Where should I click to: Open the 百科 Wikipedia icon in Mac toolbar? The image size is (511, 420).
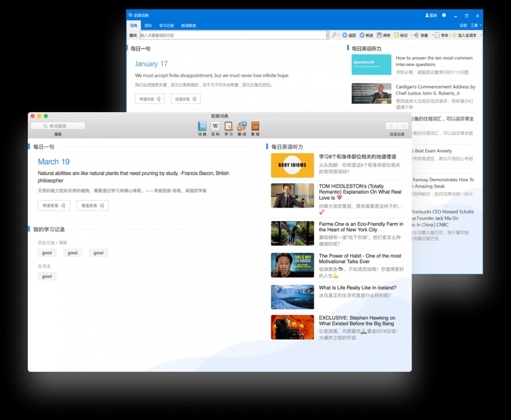coord(215,126)
